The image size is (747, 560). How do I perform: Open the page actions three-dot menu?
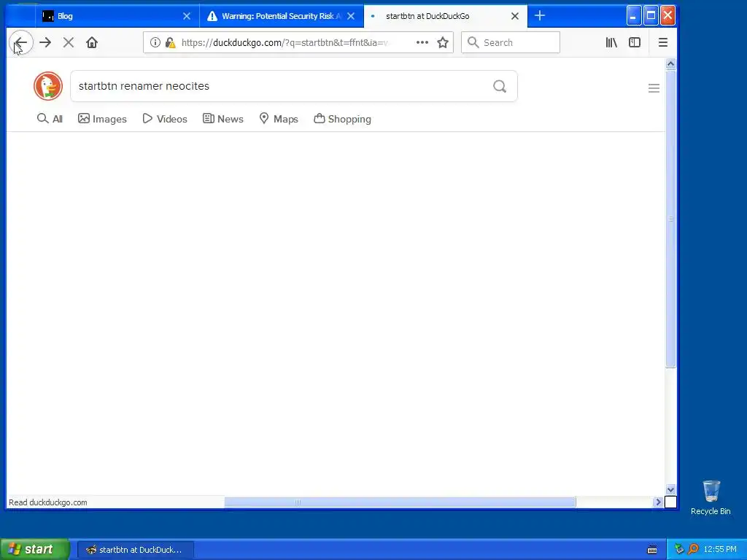pyautogui.click(x=422, y=42)
